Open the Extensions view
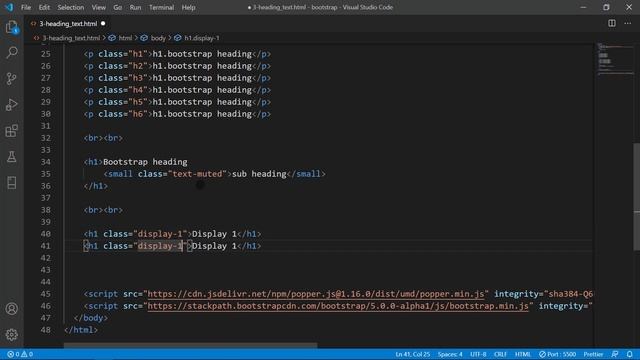This screenshot has height=360, width=640. pos(12,131)
